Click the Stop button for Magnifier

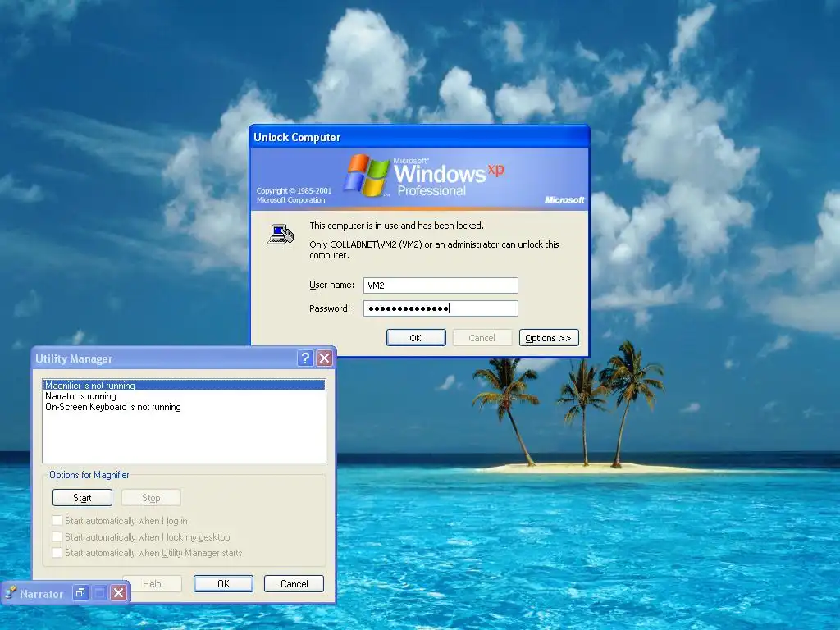click(x=151, y=498)
